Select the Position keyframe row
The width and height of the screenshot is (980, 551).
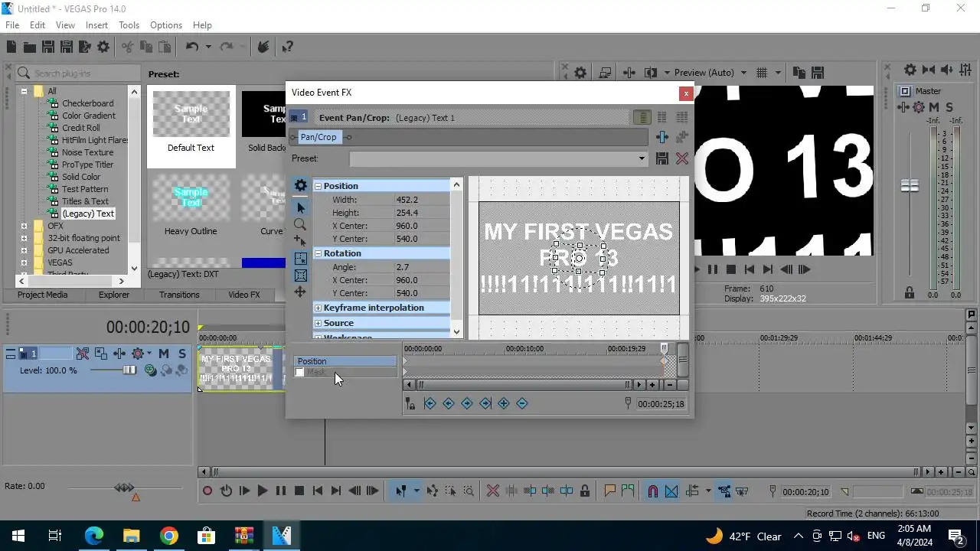345,361
